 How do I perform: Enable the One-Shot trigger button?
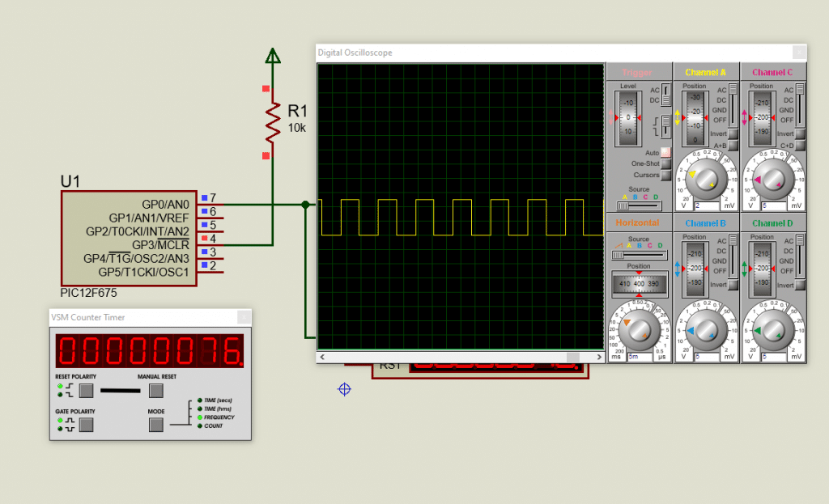click(665, 163)
